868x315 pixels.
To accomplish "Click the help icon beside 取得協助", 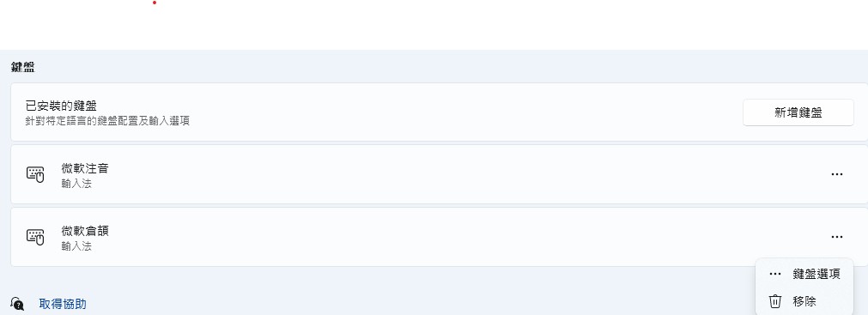I will pos(17,303).
